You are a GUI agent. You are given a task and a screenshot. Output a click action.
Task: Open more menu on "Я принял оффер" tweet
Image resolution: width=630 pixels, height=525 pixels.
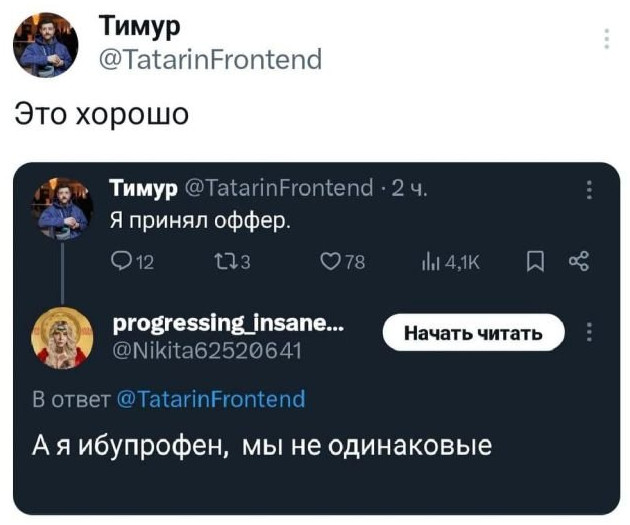pyautogui.click(x=588, y=191)
